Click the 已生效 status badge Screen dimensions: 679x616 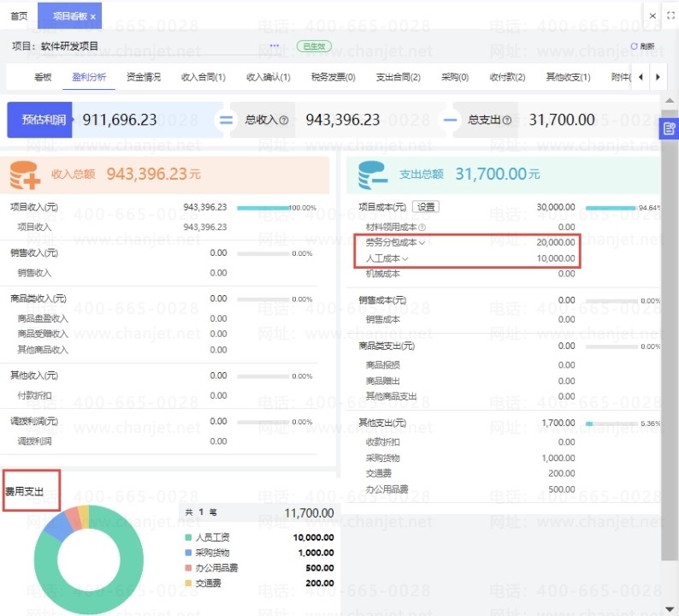tap(314, 46)
